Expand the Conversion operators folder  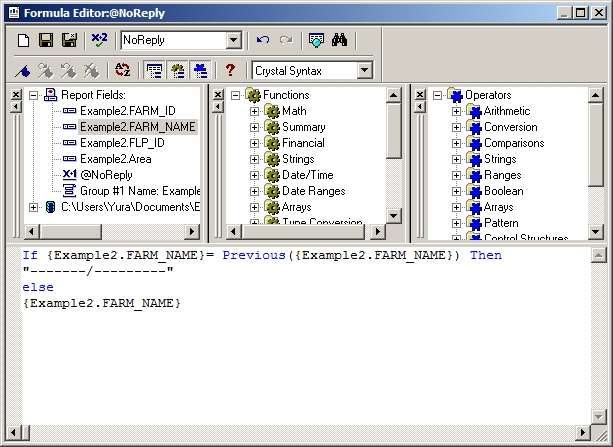click(456, 127)
